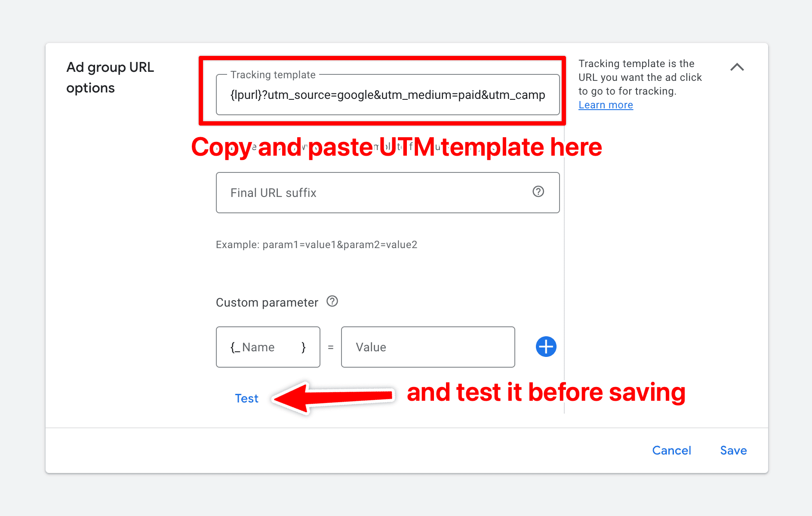This screenshot has width=812, height=516.
Task: Click the blue plus icon to add a parameter
Action: click(545, 347)
